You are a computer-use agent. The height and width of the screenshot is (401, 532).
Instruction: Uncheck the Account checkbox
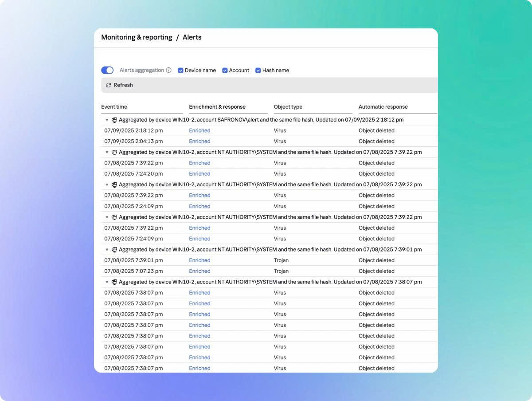point(225,70)
